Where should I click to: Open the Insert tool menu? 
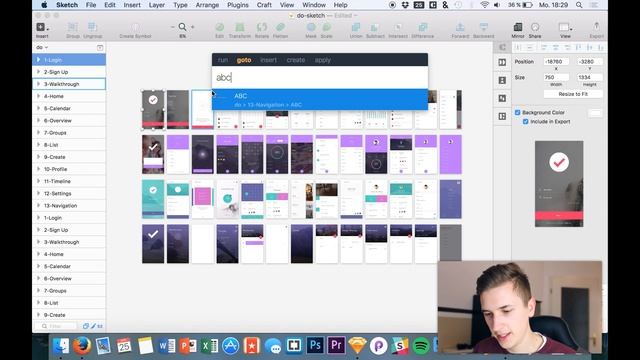pyautogui.click(x=42, y=28)
